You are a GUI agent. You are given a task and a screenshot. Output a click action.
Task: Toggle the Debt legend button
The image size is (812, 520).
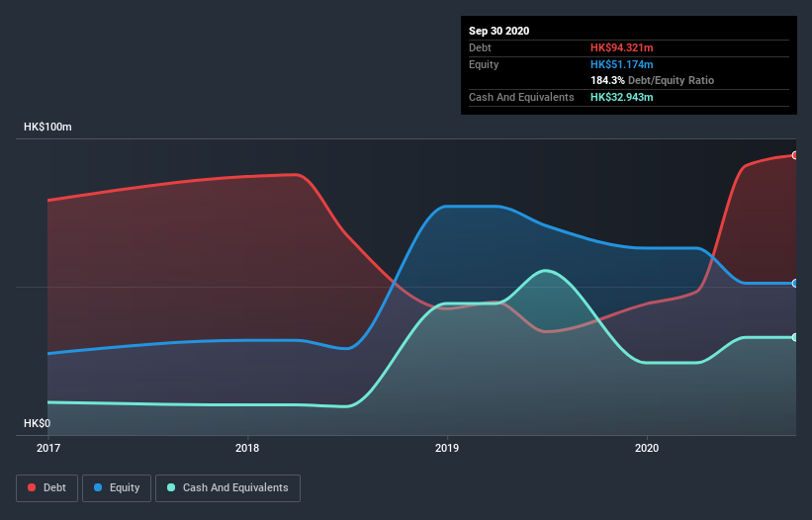(x=46, y=488)
